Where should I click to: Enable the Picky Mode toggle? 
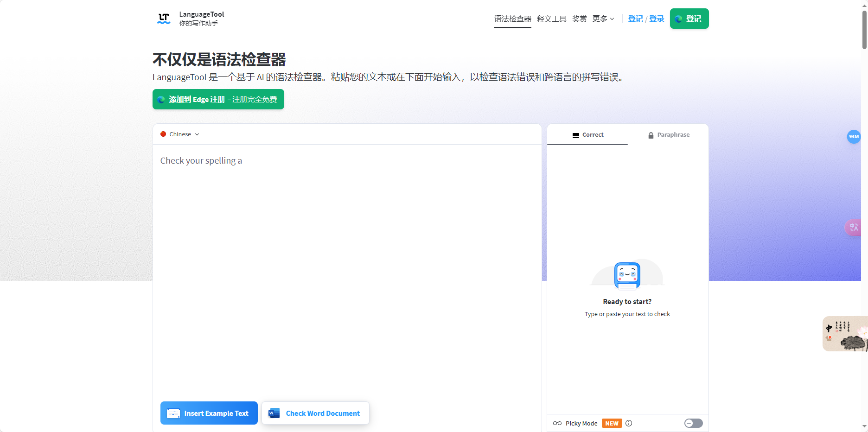pyautogui.click(x=693, y=423)
